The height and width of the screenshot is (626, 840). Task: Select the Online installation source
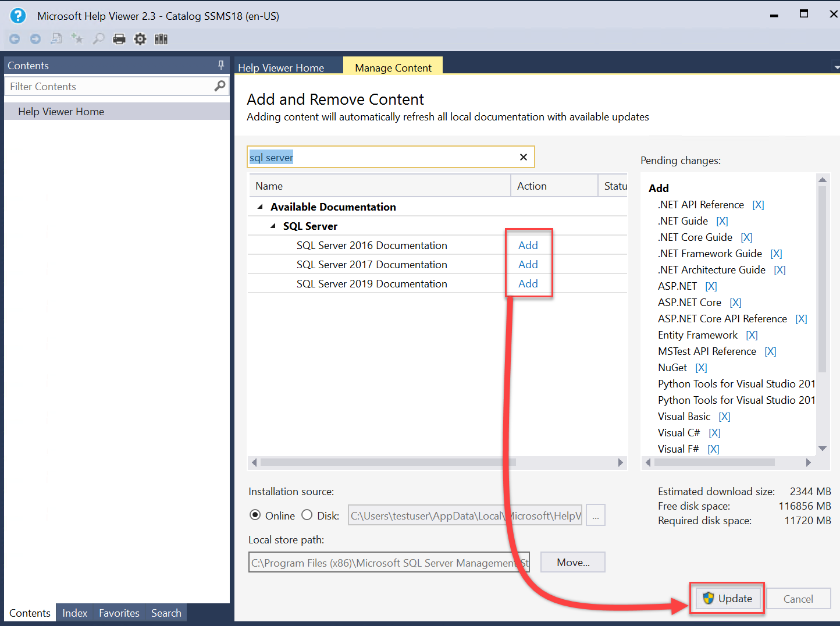[255, 515]
